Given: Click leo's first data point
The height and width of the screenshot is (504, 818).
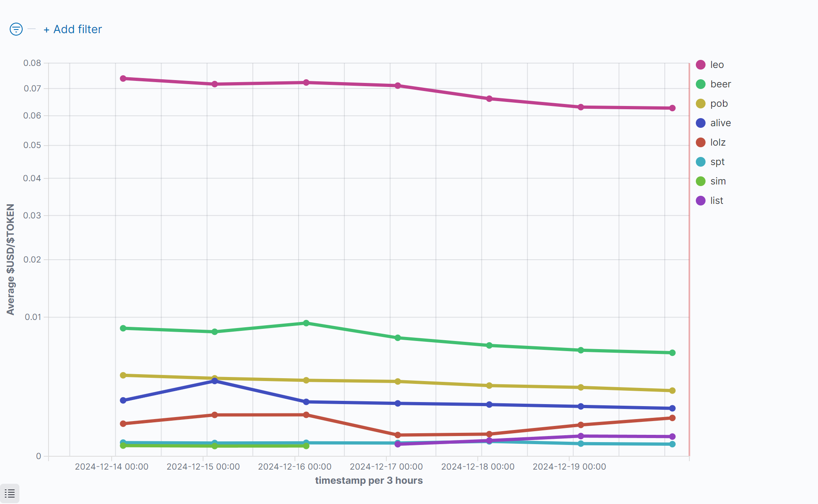Looking at the screenshot, I should coord(123,78).
